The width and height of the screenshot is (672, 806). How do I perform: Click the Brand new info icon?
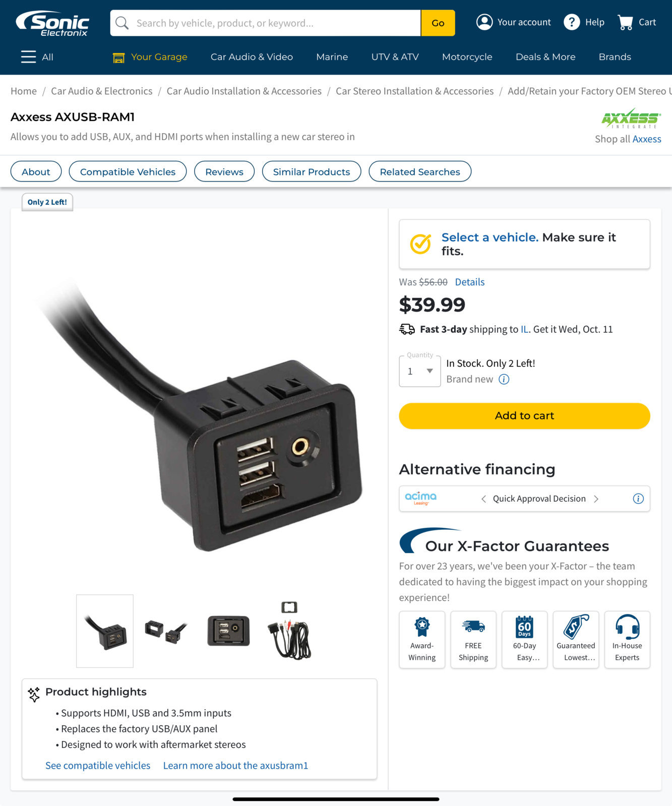pyautogui.click(x=504, y=380)
